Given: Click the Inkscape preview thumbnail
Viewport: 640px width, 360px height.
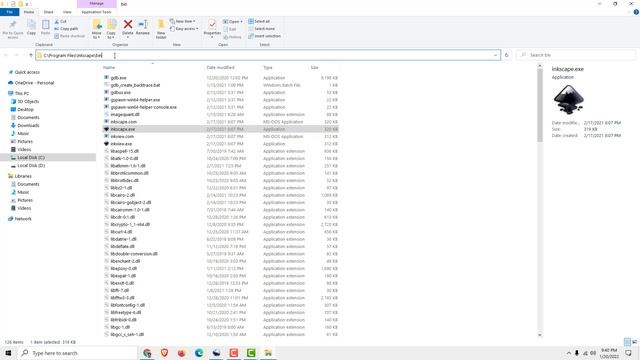Looking at the screenshot, I should pos(568,100).
